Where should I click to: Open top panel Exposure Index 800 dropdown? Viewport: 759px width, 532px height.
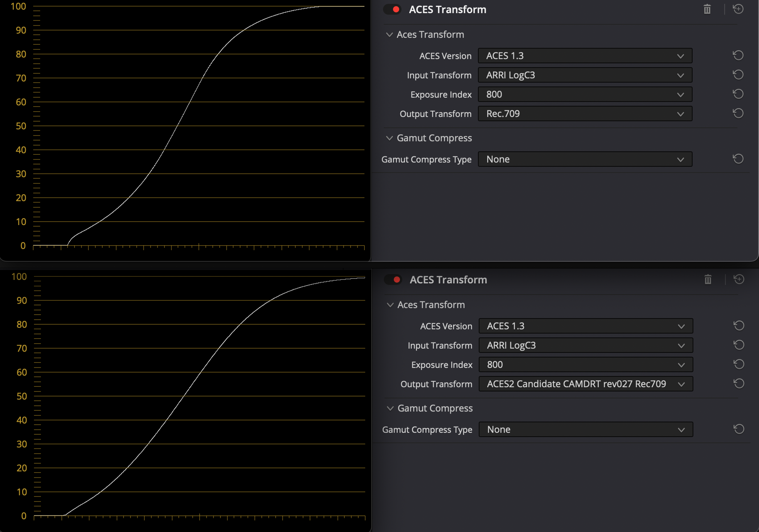point(585,94)
